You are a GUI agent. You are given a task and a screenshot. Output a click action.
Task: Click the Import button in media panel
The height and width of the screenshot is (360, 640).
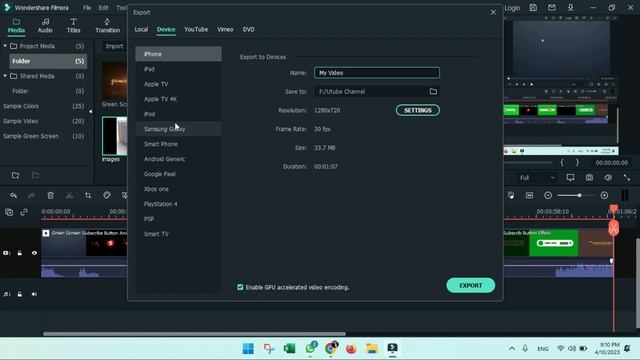(114, 46)
